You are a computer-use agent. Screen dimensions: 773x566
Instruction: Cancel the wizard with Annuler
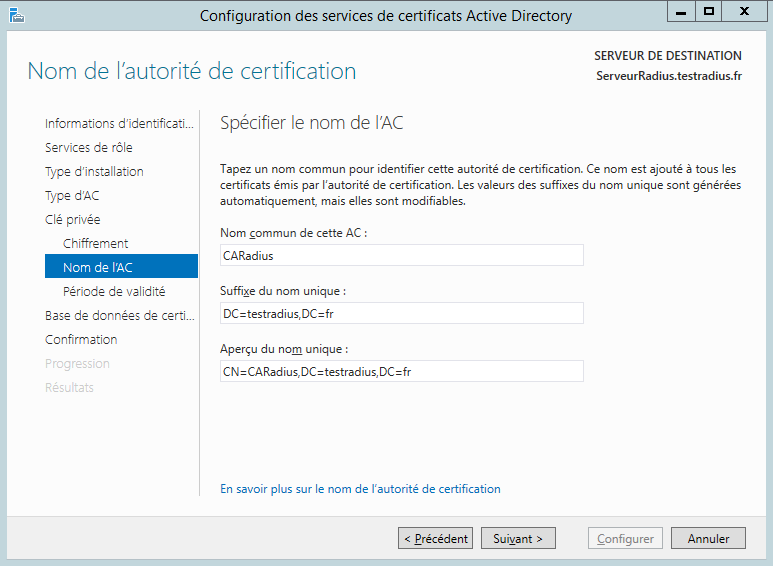(x=708, y=538)
